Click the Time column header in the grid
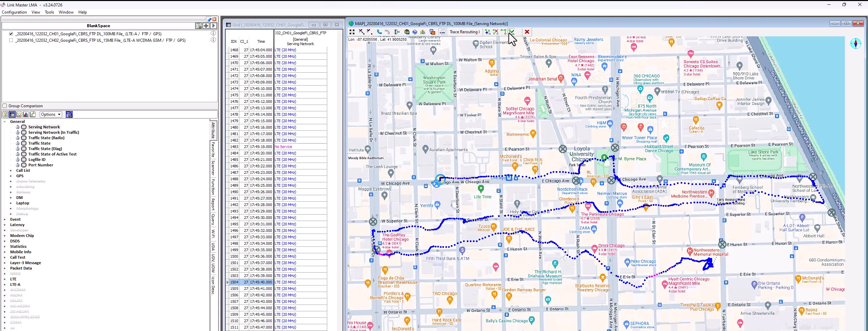Viewport: 868px width, 331px height. coord(261,41)
